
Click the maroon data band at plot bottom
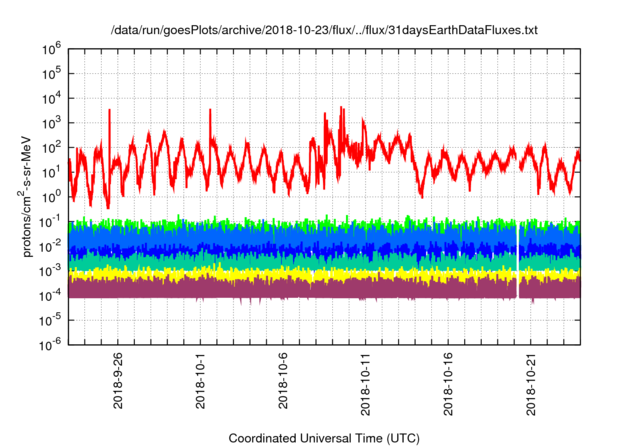300,290
